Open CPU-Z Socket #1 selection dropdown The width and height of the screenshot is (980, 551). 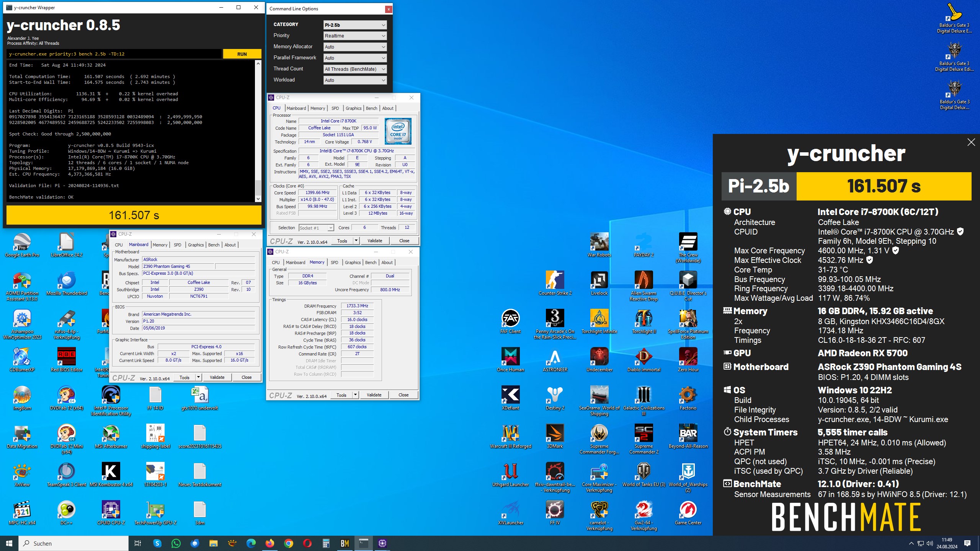[x=316, y=228]
